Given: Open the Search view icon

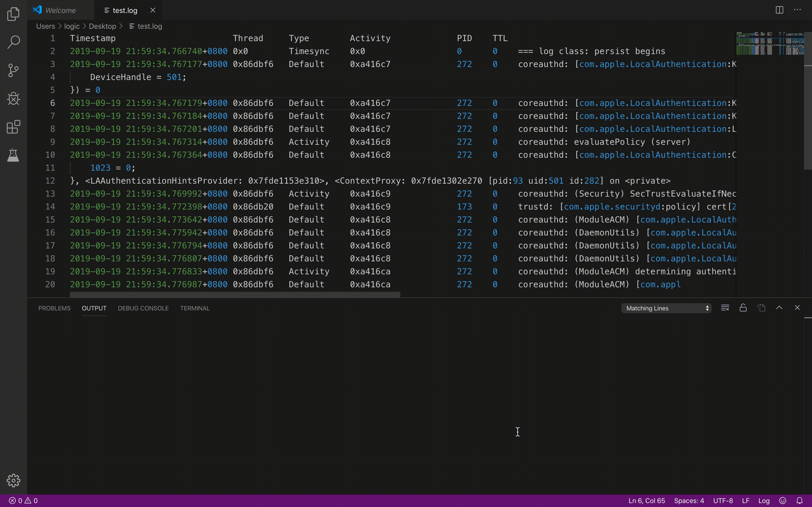Looking at the screenshot, I should click(14, 42).
